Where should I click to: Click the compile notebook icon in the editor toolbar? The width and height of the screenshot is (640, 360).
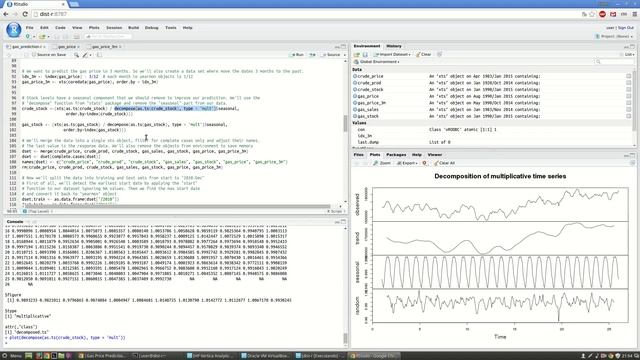tap(99, 55)
